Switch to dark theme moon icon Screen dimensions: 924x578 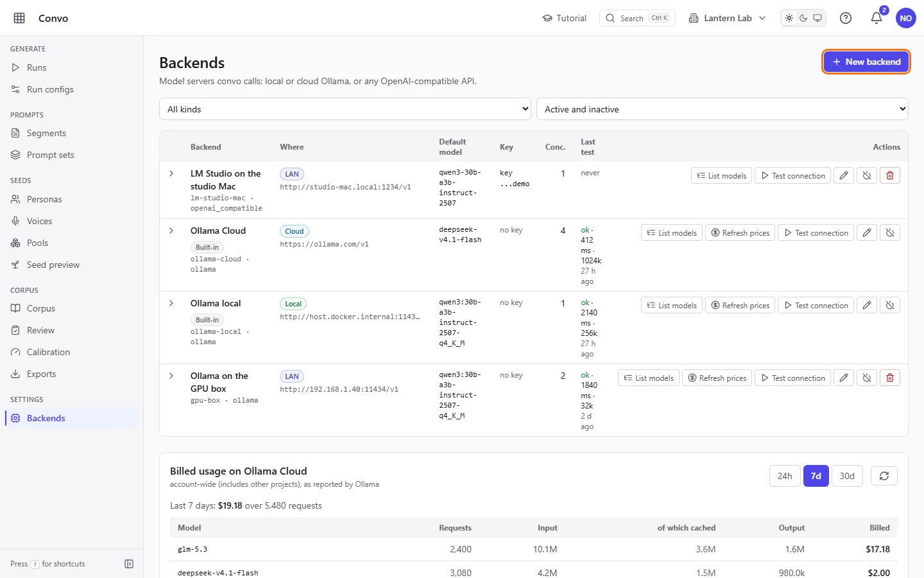(803, 18)
